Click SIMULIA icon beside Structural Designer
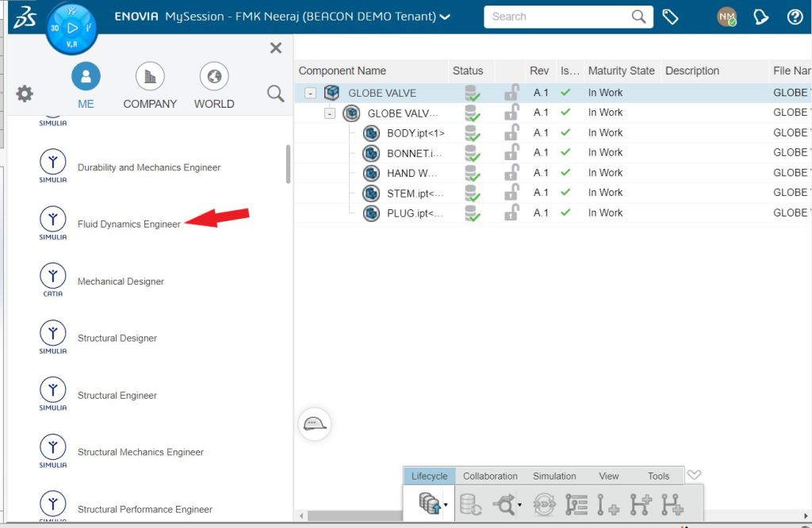 (53, 337)
